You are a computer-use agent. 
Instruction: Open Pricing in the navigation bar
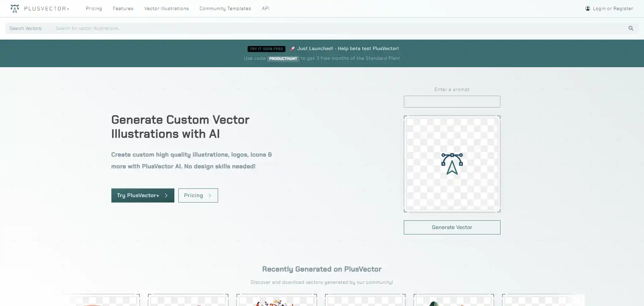(x=94, y=8)
